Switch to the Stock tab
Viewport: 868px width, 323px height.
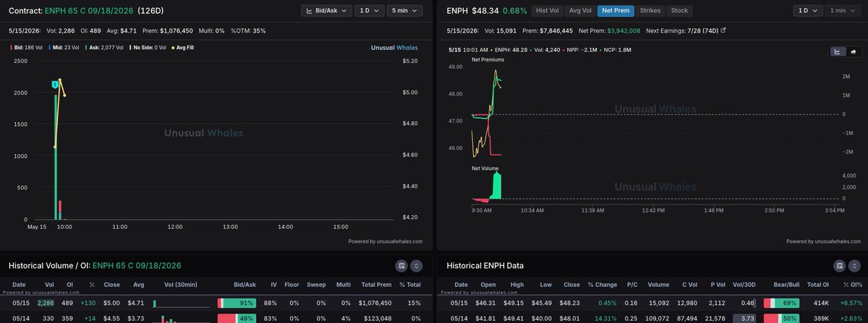(x=679, y=11)
